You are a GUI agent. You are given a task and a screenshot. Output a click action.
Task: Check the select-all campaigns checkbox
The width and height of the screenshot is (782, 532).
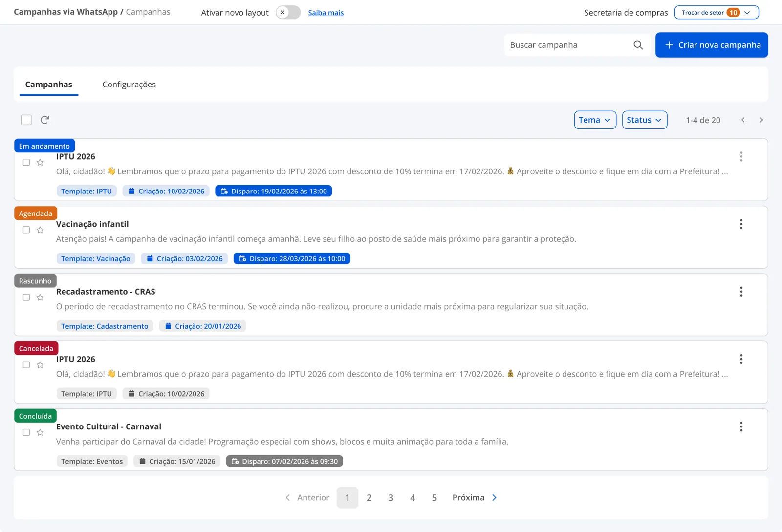coord(26,120)
